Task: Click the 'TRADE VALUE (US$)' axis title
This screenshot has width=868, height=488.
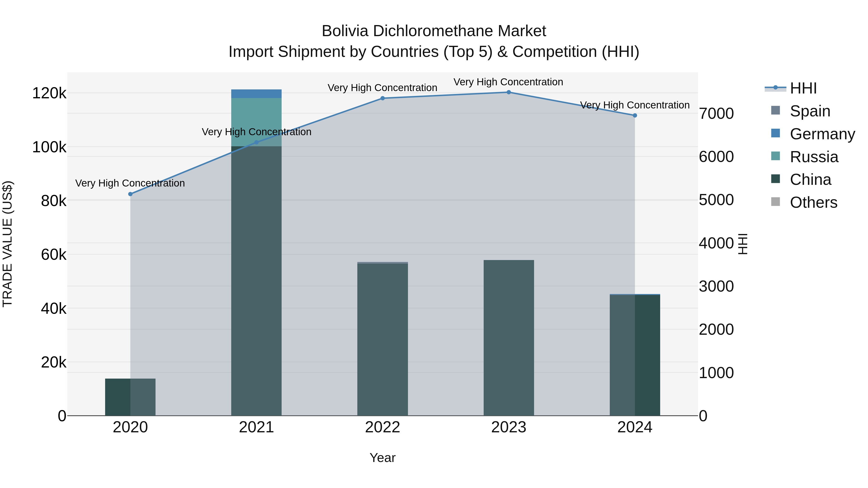Action: click(x=7, y=244)
